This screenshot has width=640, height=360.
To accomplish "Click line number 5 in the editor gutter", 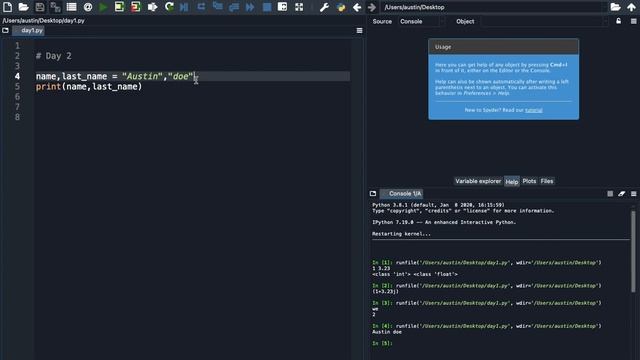I will point(17,87).
